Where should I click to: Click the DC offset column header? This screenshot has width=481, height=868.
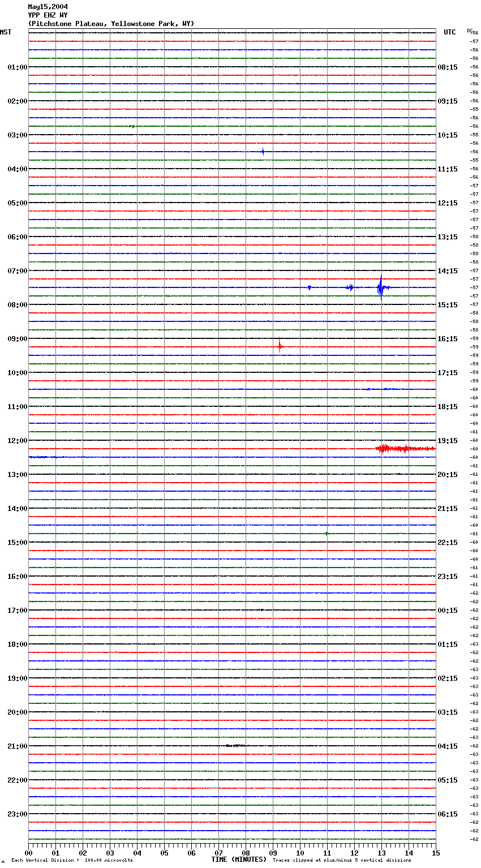coord(470,31)
